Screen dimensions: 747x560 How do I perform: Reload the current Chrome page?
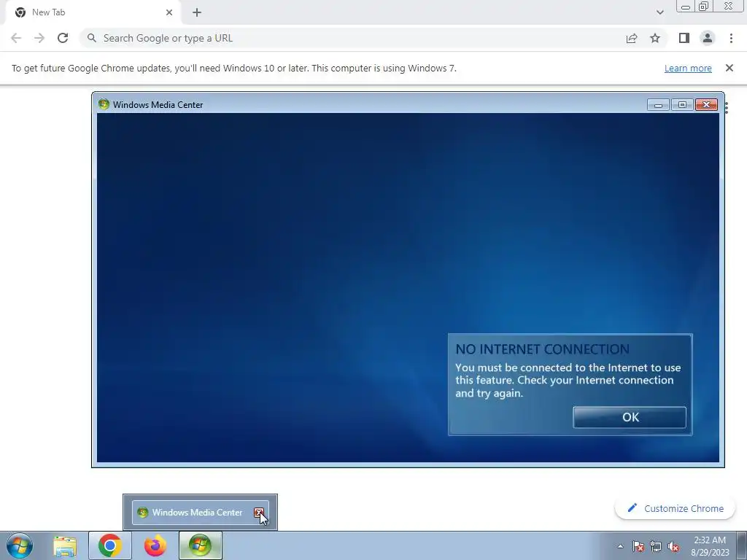63,38
